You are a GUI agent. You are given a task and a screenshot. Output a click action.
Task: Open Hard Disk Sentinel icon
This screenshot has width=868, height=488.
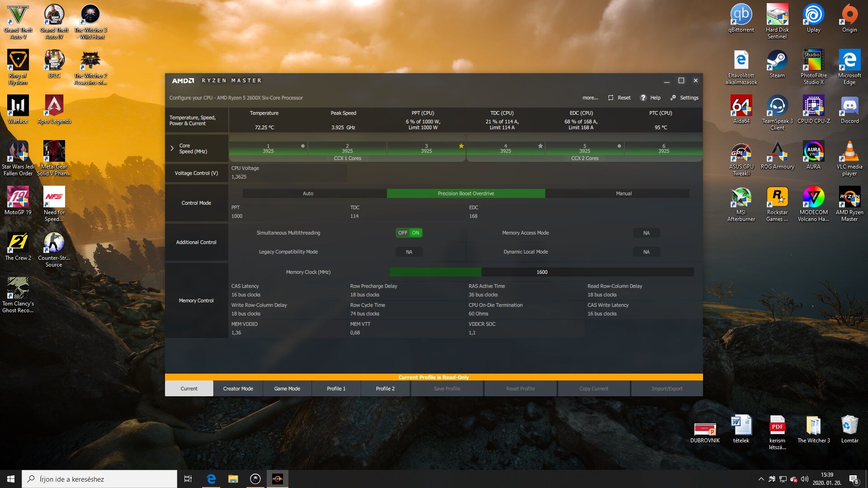[x=777, y=22]
